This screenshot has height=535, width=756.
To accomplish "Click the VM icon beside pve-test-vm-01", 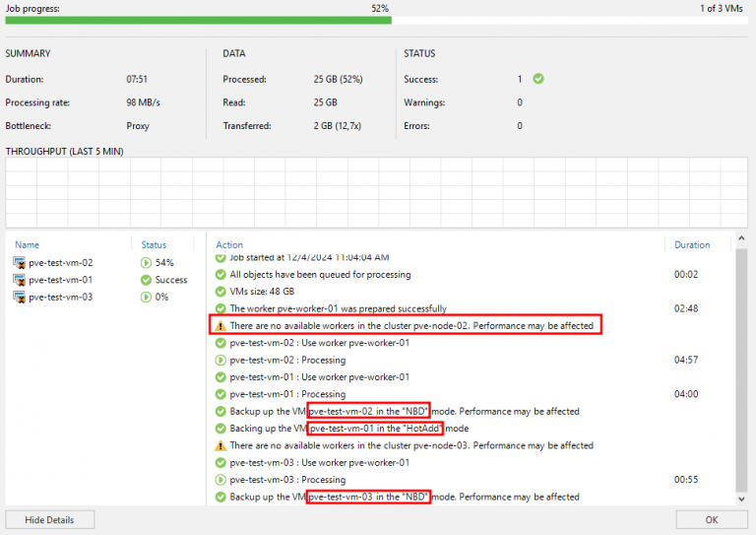I will tap(19, 280).
